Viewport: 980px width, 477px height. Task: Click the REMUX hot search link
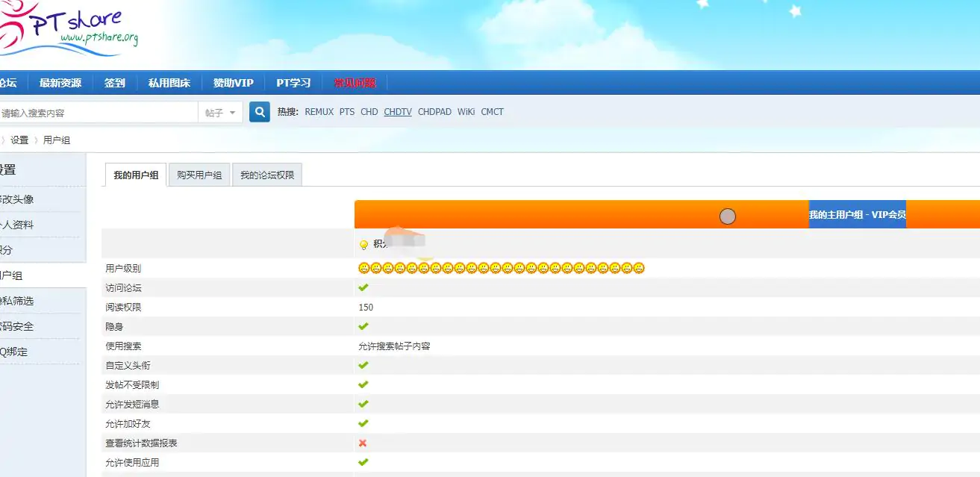pos(319,112)
